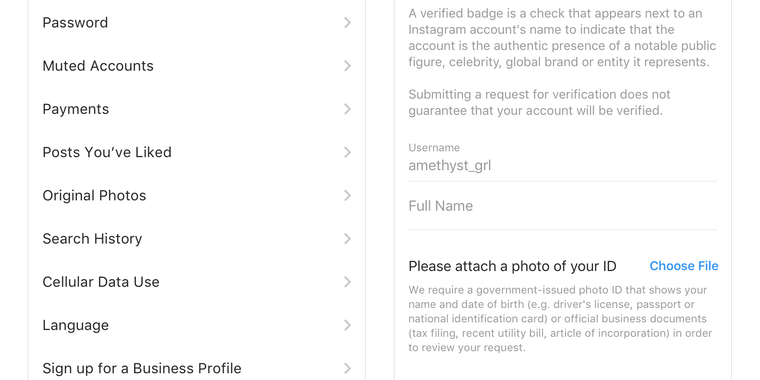Open the Password settings row

click(x=196, y=23)
